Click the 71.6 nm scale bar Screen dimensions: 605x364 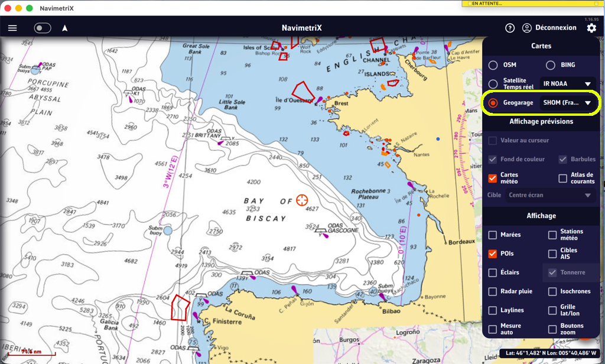pyautogui.click(x=32, y=352)
